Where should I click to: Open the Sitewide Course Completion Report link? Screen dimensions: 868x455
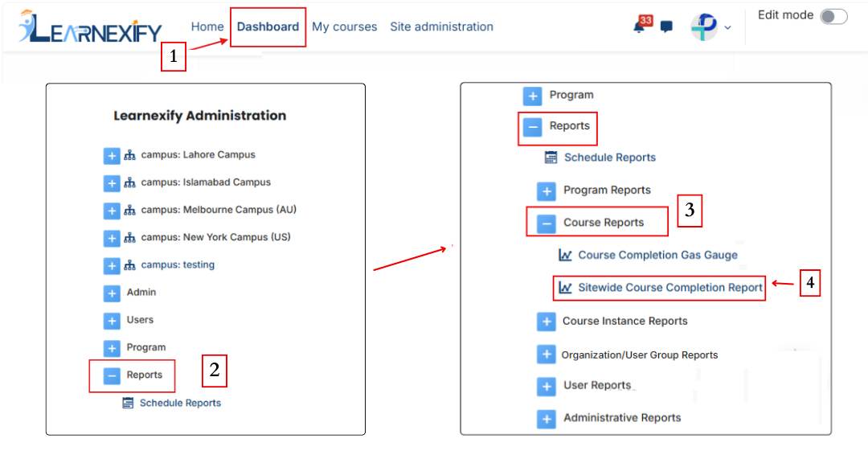pyautogui.click(x=669, y=288)
